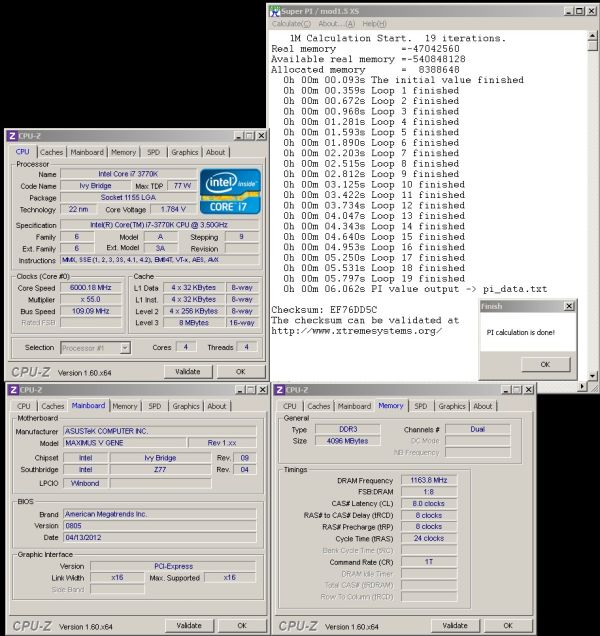Click the manufacturer ASUSTeK COMPUTER INC. field

[x=160, y=431]
